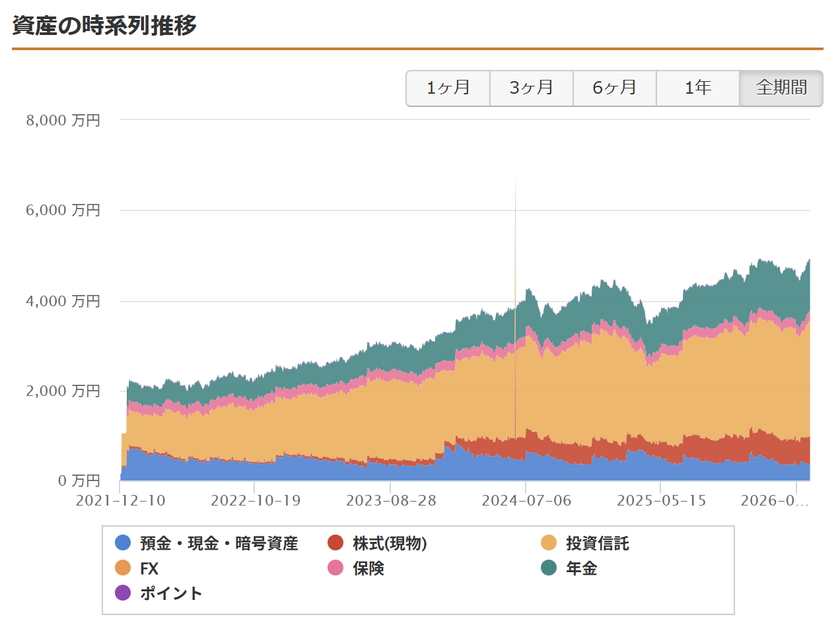Switch to the 3ヶ月 range
The width and height of the screenshot is (840, 623).
click(x=531, y=88)
